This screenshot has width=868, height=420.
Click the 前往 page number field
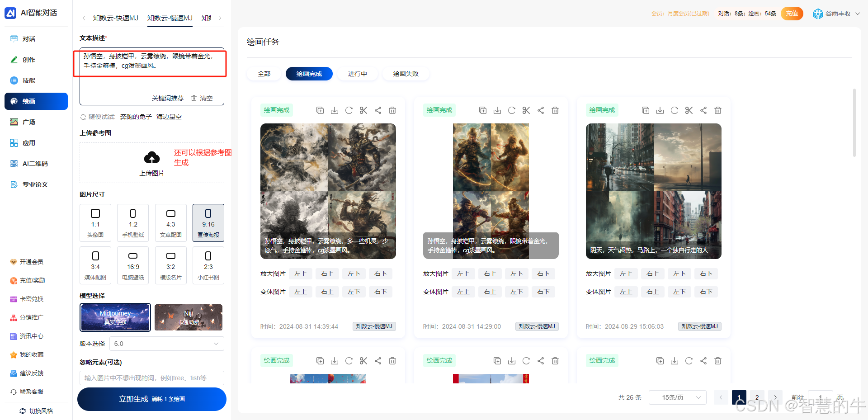(x=821, y=397)
